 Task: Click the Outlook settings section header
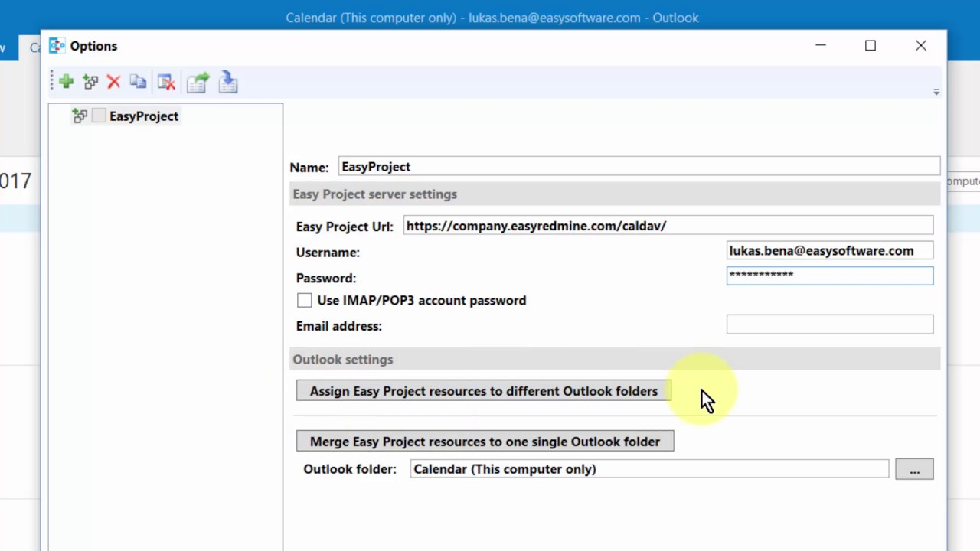pos(616,360)
